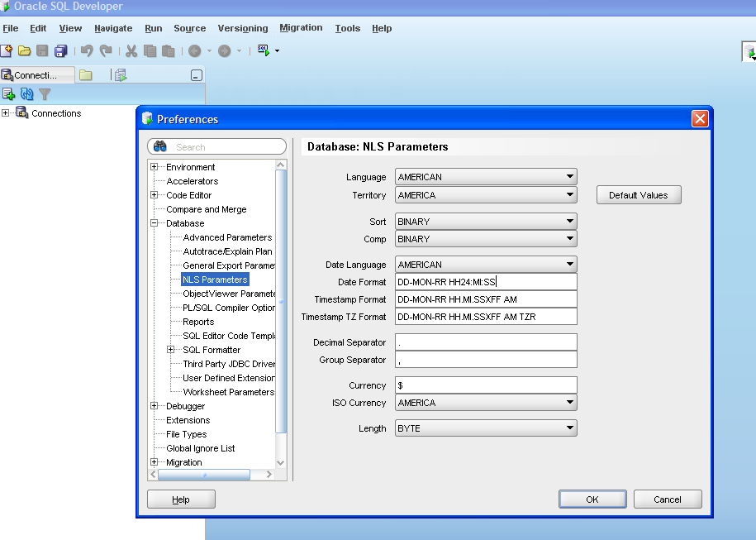Click the Undo toolbar icon
This screenshot has width=756, height=540.
[x=87, y=50]
